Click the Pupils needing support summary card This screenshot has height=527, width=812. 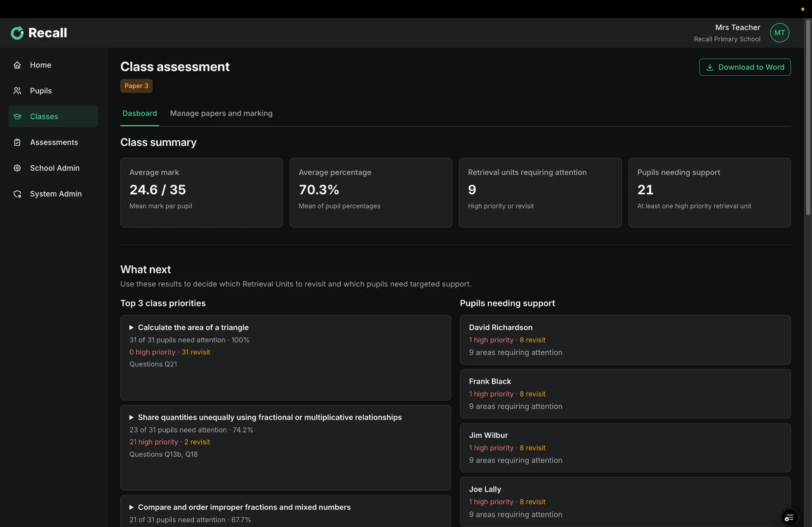click(709, 193)
